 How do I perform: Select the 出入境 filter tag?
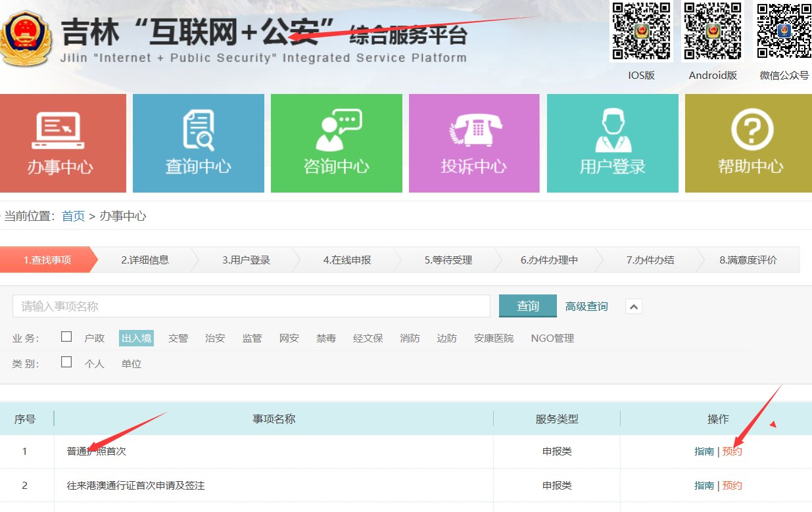click(x=135, y=338)
